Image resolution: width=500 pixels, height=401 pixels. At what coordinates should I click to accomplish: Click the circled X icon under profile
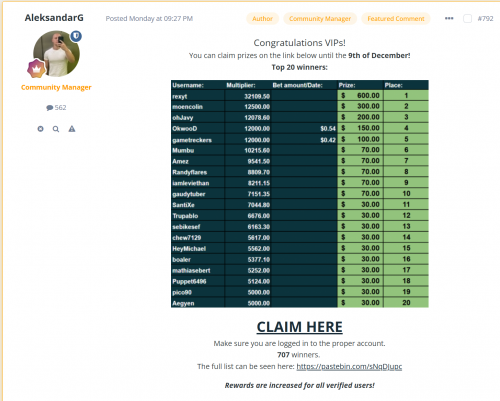(x=40, y=129)
